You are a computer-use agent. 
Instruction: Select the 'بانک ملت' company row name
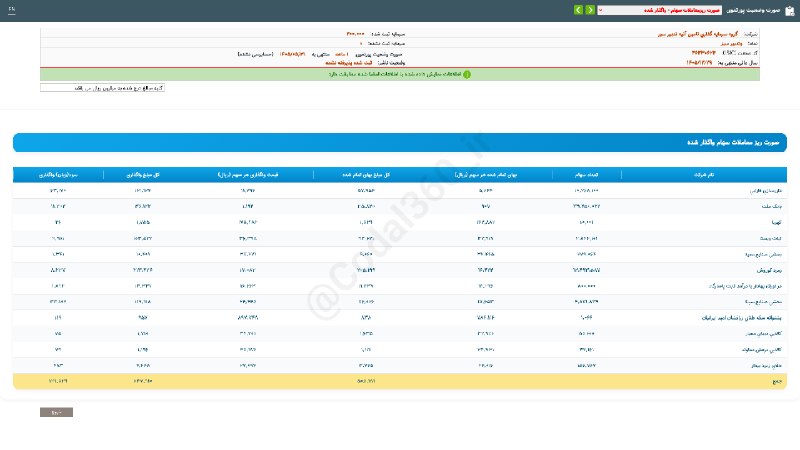point(771,207)
